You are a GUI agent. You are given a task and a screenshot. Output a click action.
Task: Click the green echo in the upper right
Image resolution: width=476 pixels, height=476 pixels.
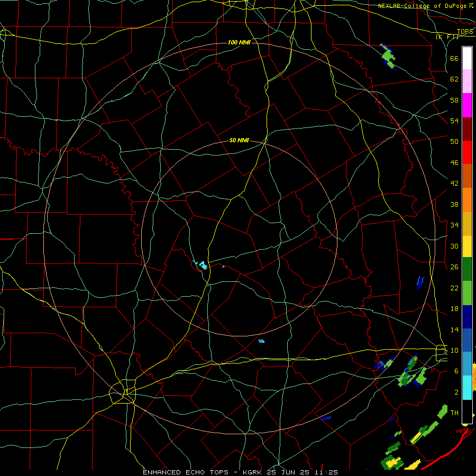388,57
